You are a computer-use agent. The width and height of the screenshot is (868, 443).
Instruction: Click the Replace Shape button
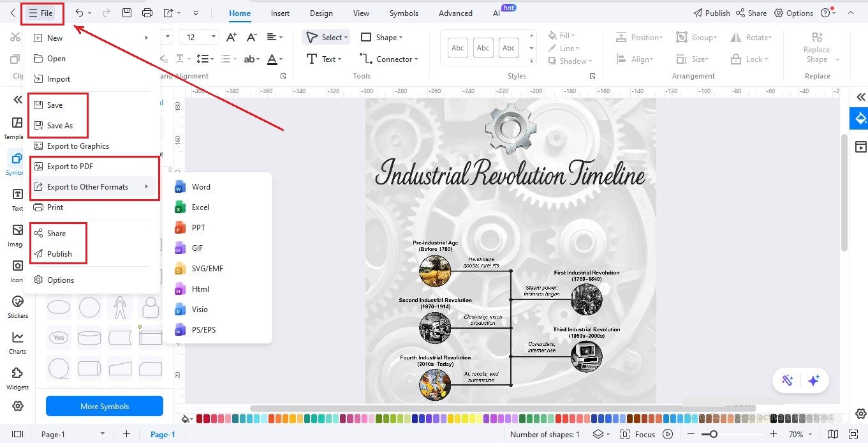click(817, 48)
